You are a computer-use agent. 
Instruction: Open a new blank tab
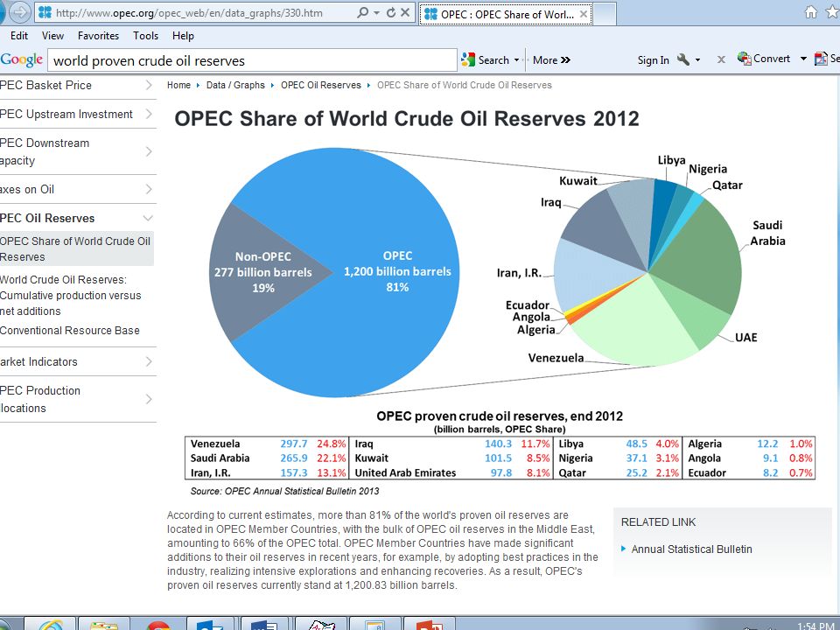[605, 15]
